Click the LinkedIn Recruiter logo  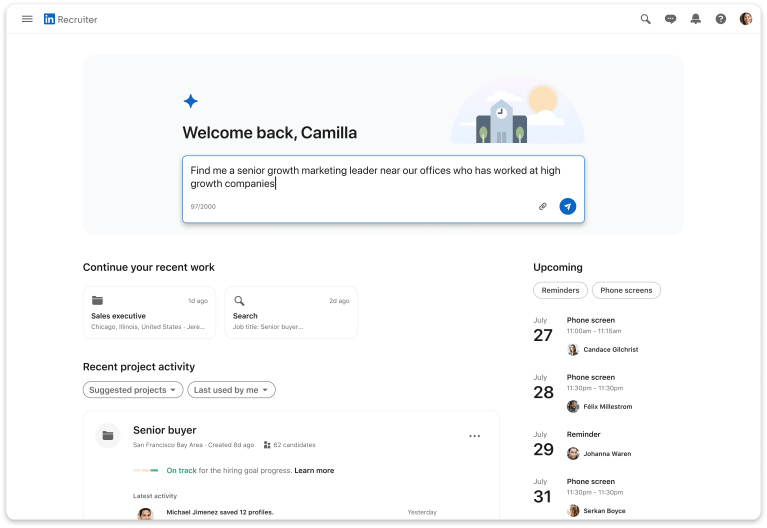tap(70, 19)
